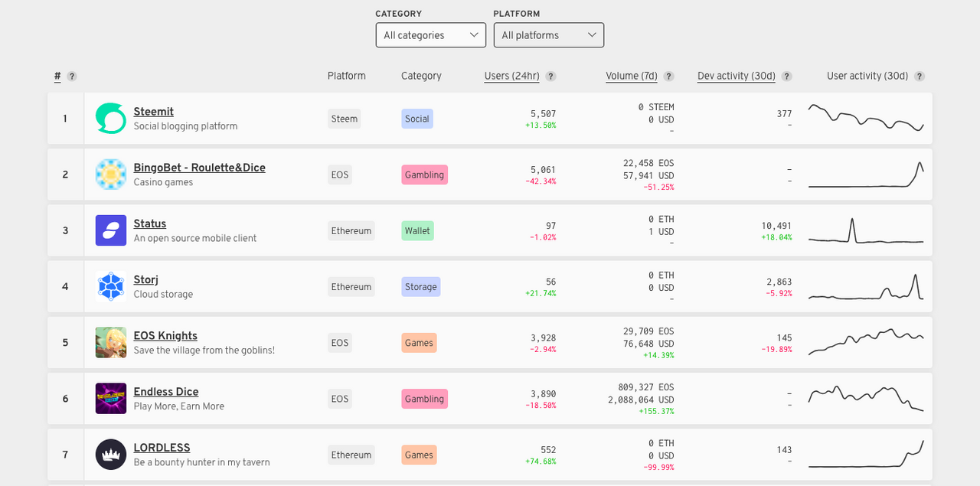Click the Gambling tag in Endless Dice row
The image size is (980, 486).
coord(424,399)
